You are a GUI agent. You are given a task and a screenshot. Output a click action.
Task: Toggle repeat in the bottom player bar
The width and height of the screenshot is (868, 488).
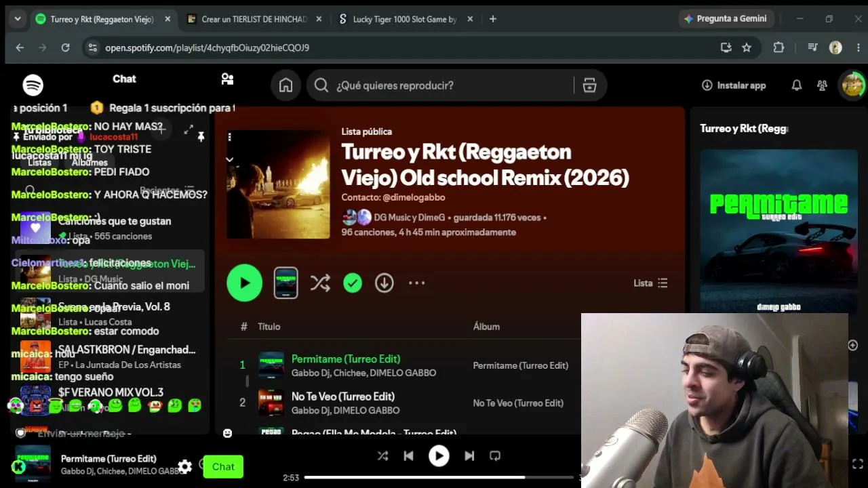click(x=495, y=456)
